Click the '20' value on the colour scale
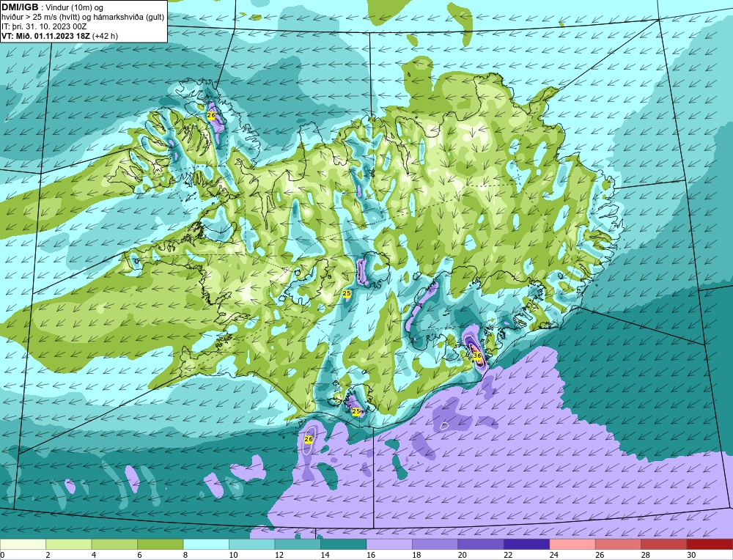This screenshot has height=560, width=733. tap(463, 555)
